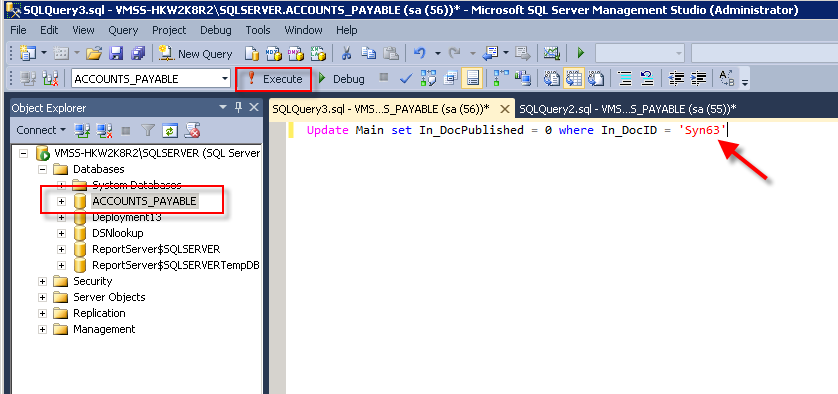838x394 pixels.
Task: Start the Debug button
Action: [342, 79]
